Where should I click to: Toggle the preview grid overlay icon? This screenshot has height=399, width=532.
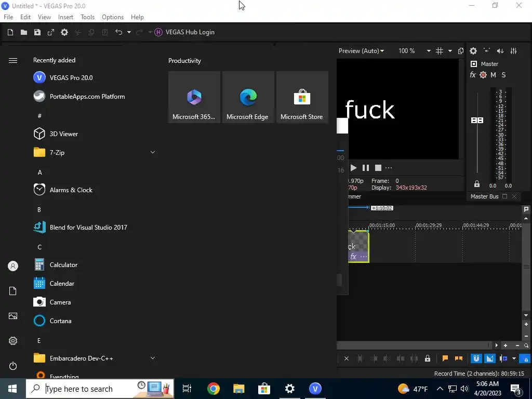coord(440,51)
